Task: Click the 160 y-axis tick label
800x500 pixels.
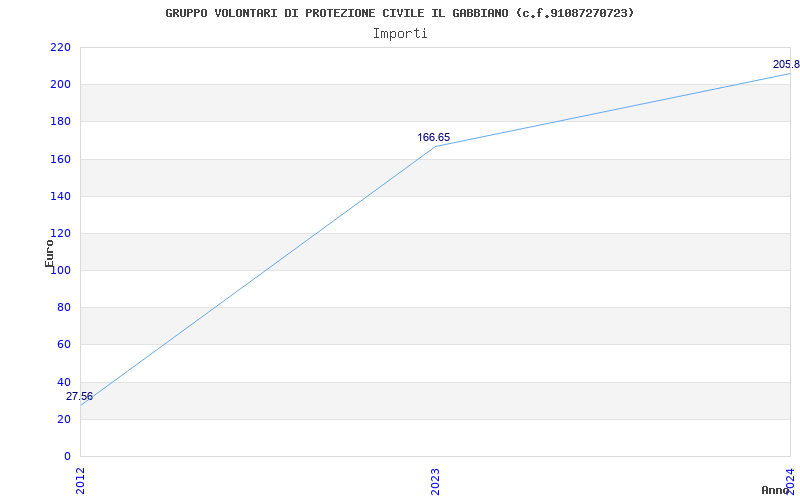Action: pyautogui.click(x=60, y=159)
